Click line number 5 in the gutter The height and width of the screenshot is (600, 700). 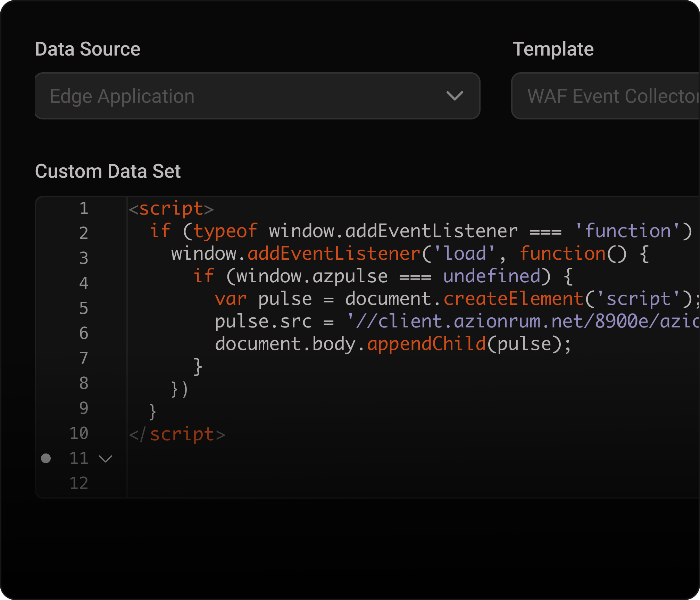[84, 308]
